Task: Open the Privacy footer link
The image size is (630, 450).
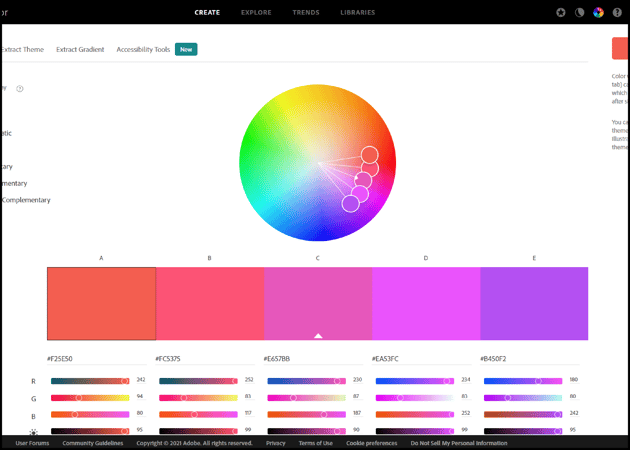Action: 276,443
